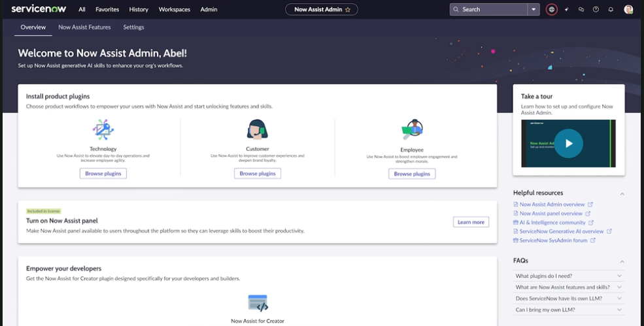Switch to the Now Assist Features tab
The height and width of the screenshot is (326, 644).
pos(84,27)
